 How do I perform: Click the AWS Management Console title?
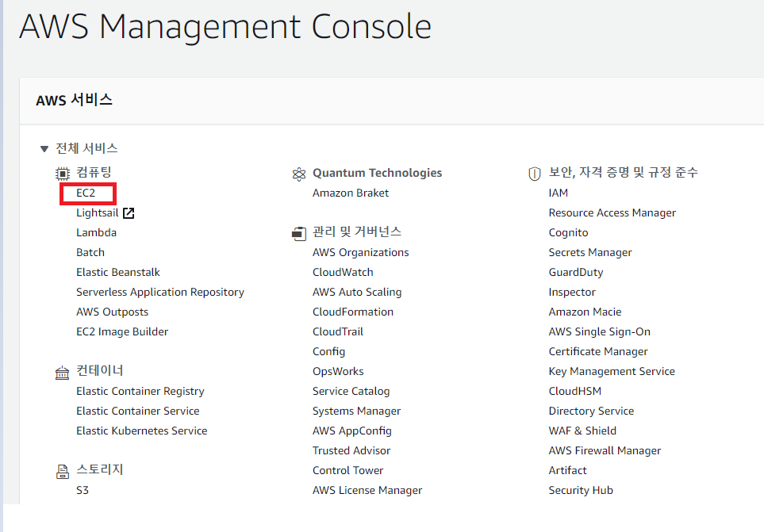coord(225,27)
